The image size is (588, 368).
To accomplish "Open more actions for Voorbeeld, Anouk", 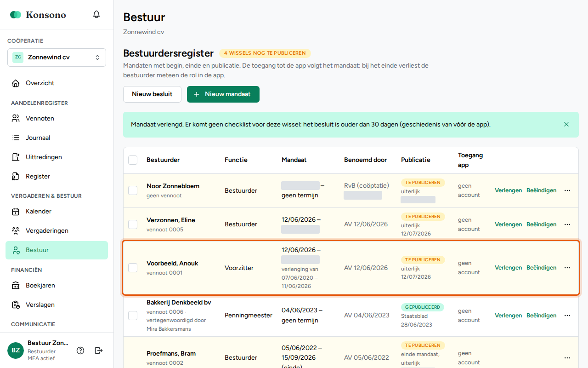I will [567, 268].
